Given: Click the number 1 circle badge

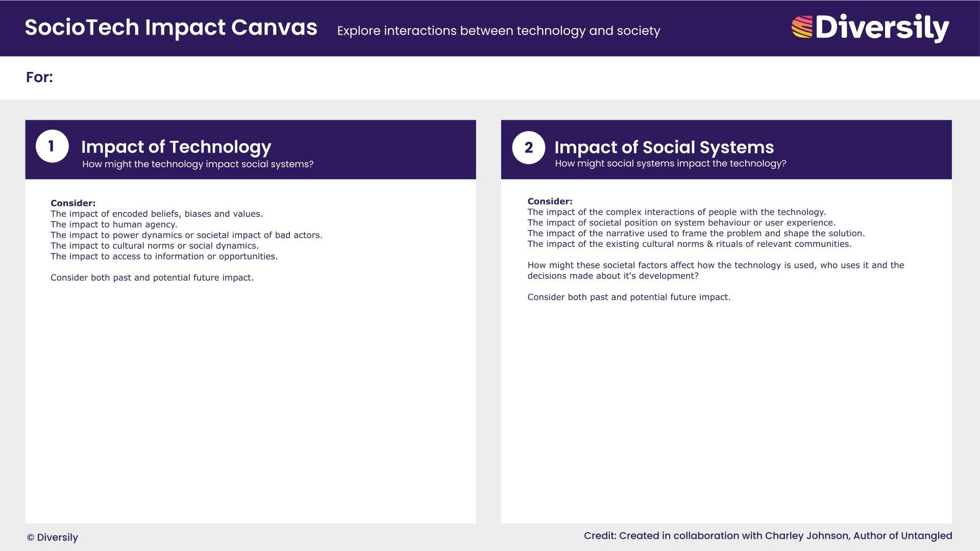Looking at the screenshot, I should [52, 146].
